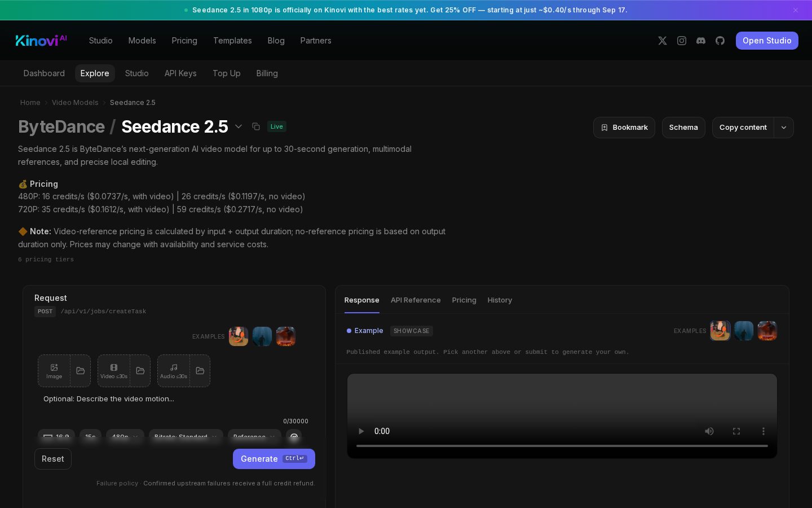Browse files folder icon beside Audio tile
This screenshot has height=508, width=812.
point(200,371)
